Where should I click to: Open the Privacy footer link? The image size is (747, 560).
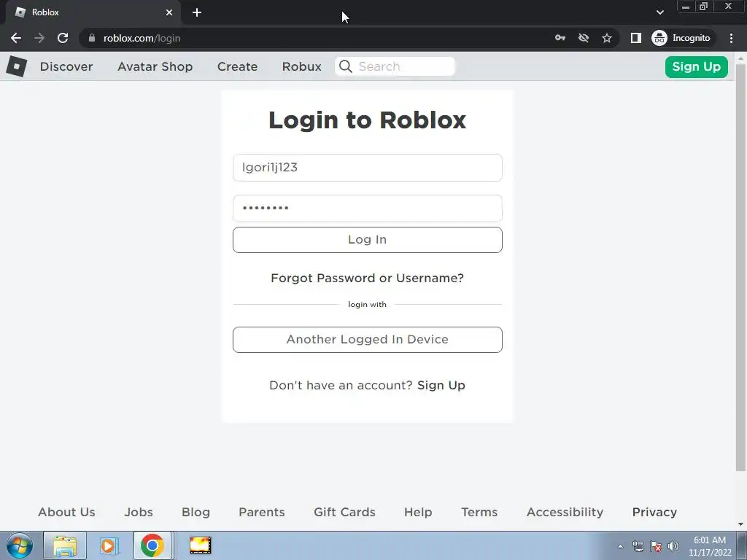pyautogui.click(x=654, y=513)
